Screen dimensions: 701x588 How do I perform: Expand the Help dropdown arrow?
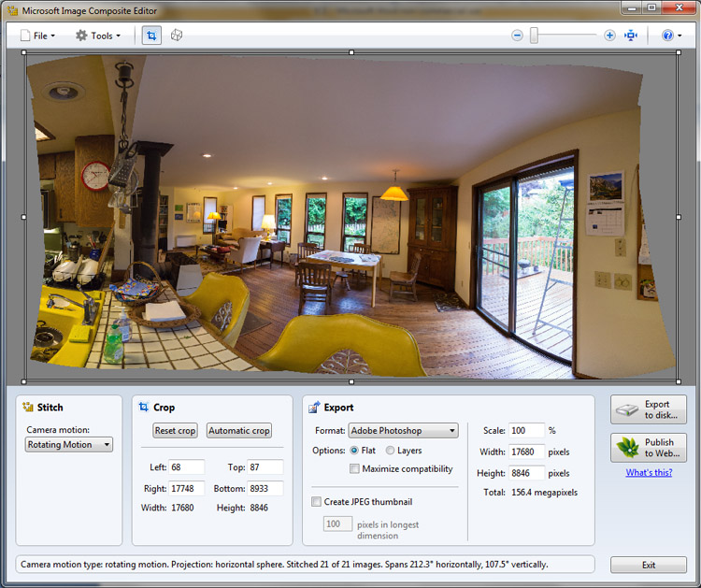(x=680, y=36)
